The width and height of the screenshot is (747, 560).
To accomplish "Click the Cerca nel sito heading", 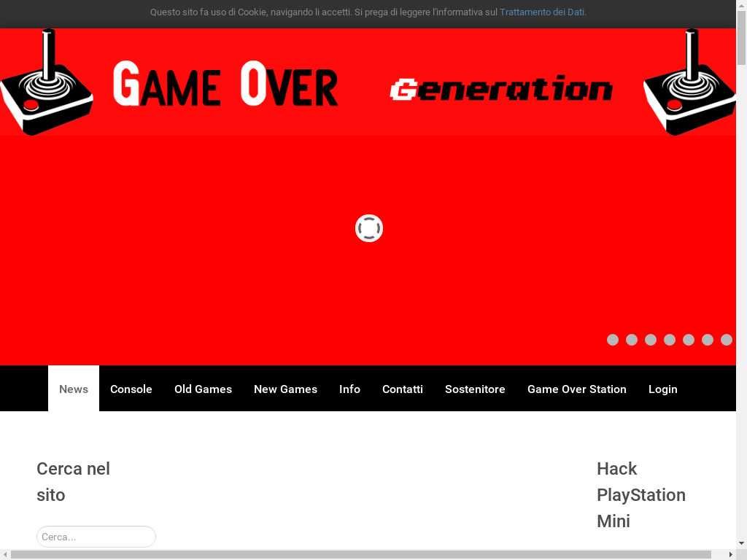I will pos(74,482).
